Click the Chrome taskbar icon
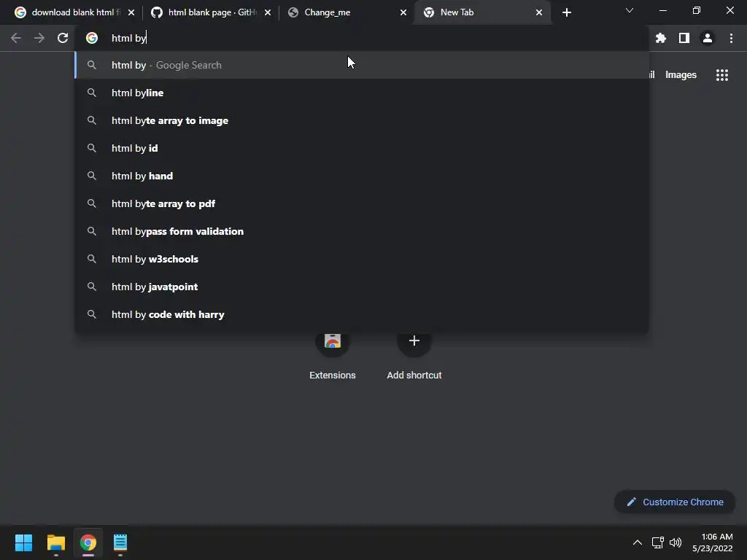 pyautogui.click(x=88, y=542)
